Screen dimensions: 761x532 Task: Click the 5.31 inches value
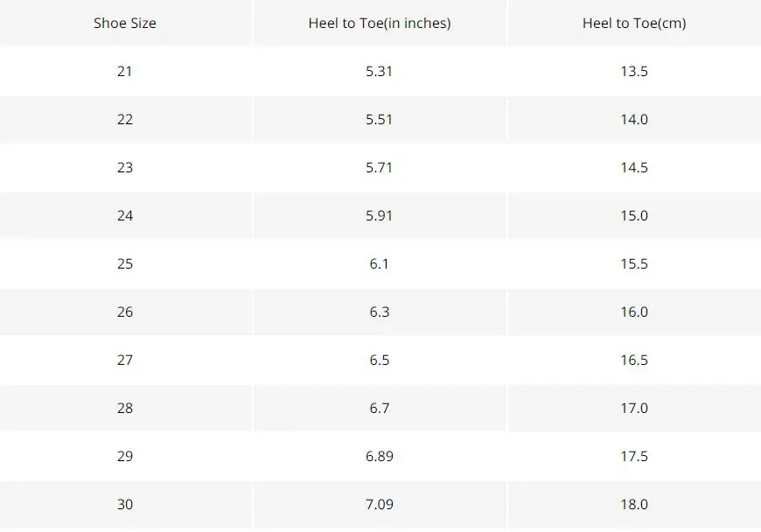click(x=379, y=72)
